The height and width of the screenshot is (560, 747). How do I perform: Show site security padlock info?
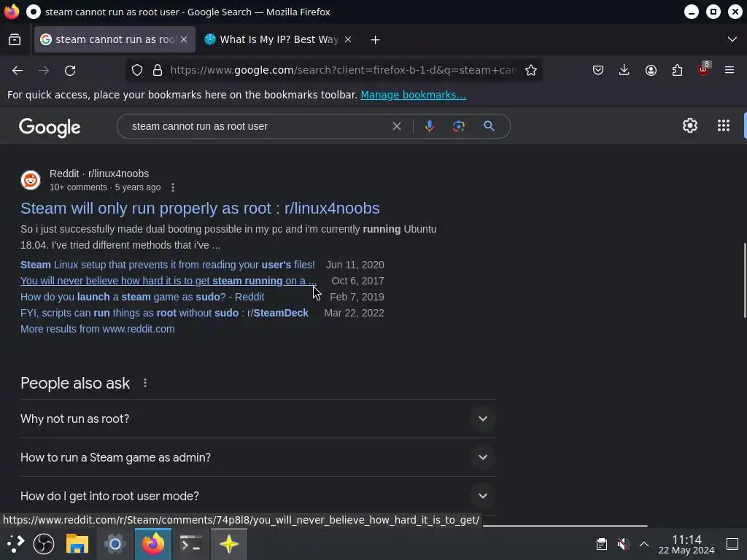(158, 71)
